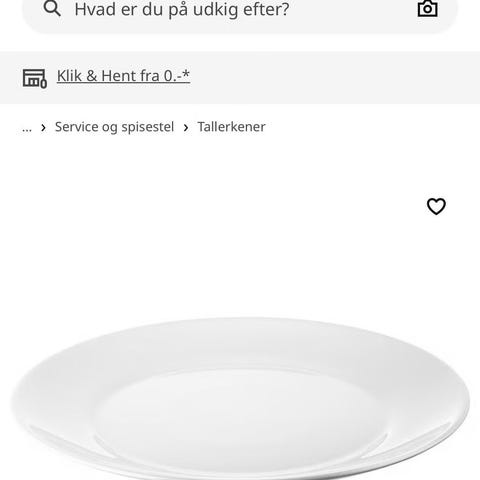Viewport: 480px width, 480px height.
Task: Open the white plate product image
Action: [x=241, y=398]
